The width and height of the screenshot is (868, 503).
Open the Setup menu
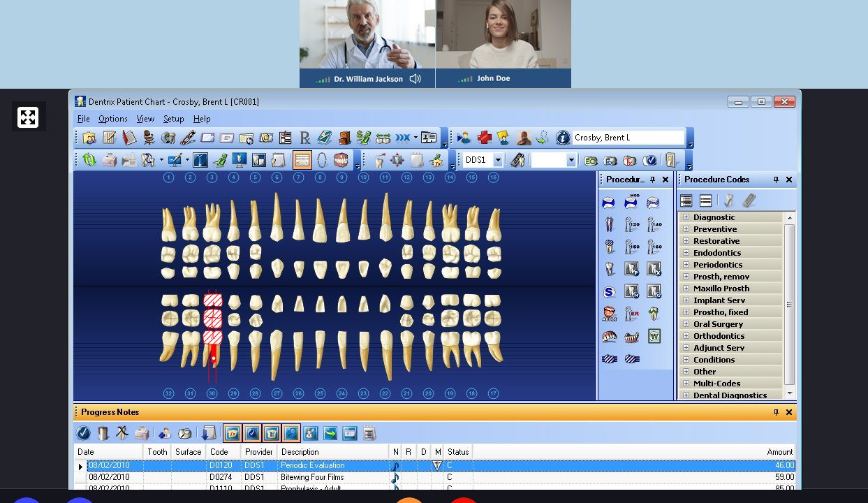pos(173,119)
